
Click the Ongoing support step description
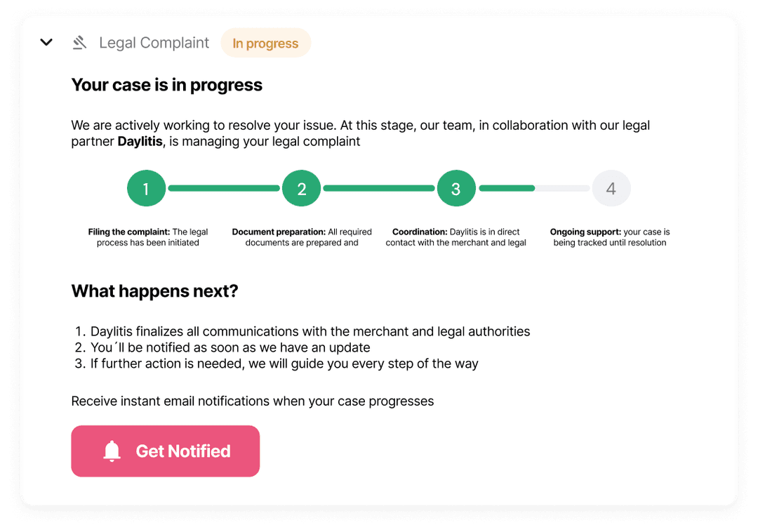610,237
